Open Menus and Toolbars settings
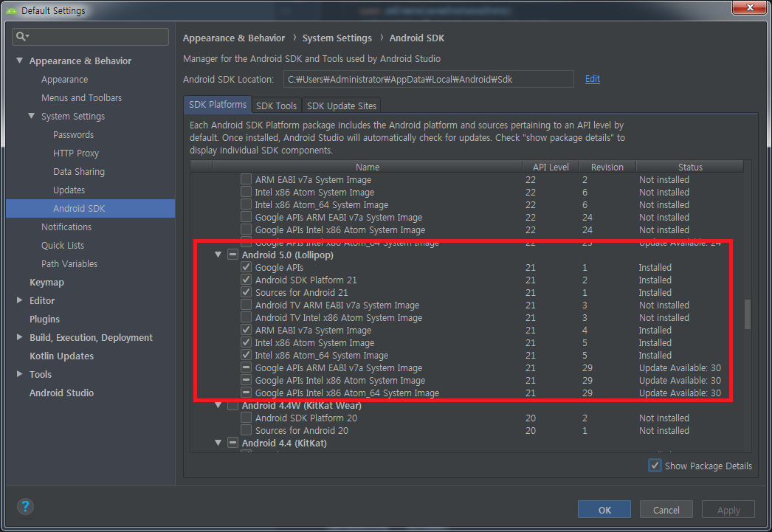Screen dimensions: 772x532 point(81,98)
